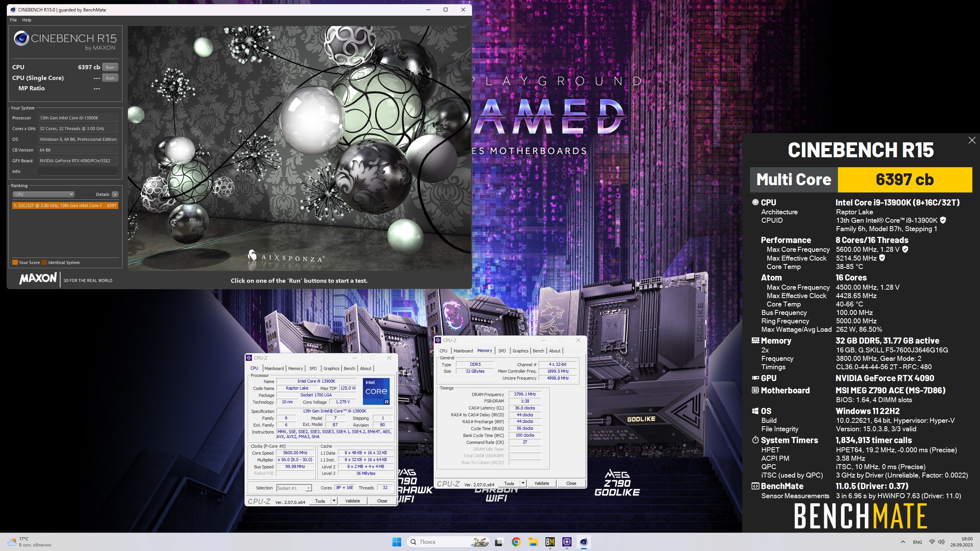Open the weather widget on taskbar

30,542
